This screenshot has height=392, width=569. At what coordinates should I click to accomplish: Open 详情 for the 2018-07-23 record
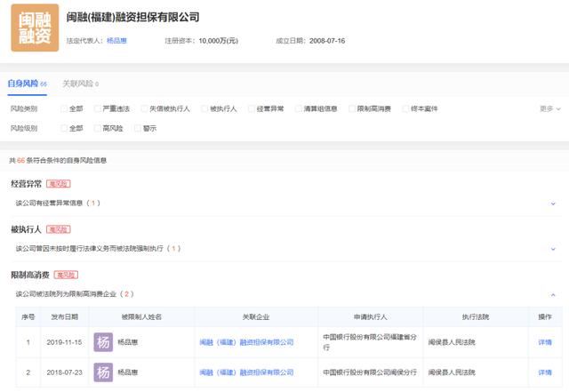pos(545,372)
